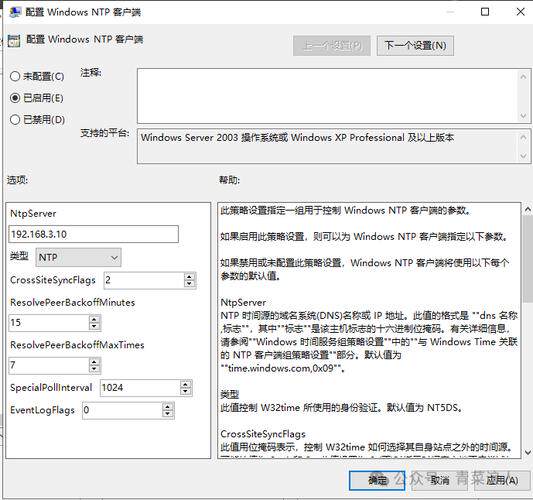
Task: Click the NtpServer field showing 192.168.3.10
Action: [x=93, y=234]
